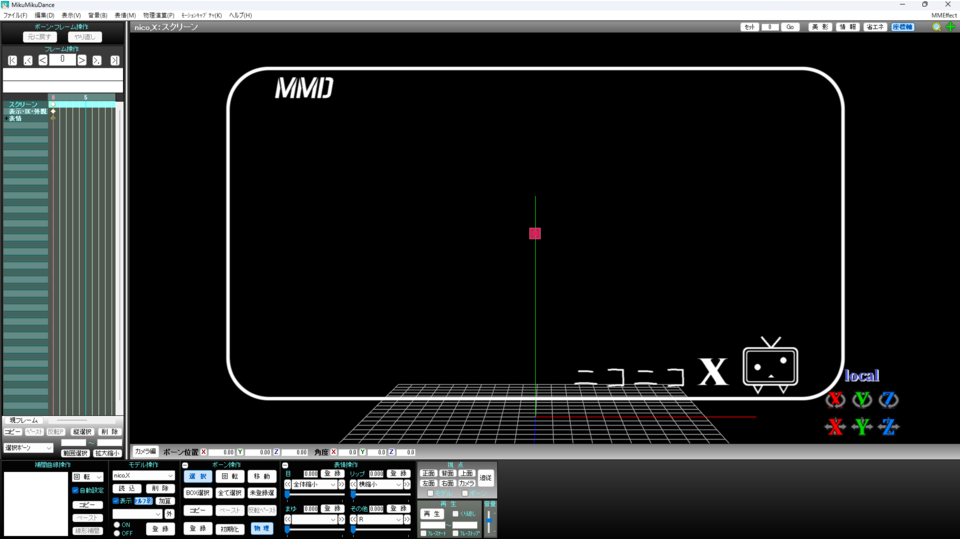Toggle the モデル checkbox in the 視点 panel
The image size is (960, 540).
[x=430, y=493]
